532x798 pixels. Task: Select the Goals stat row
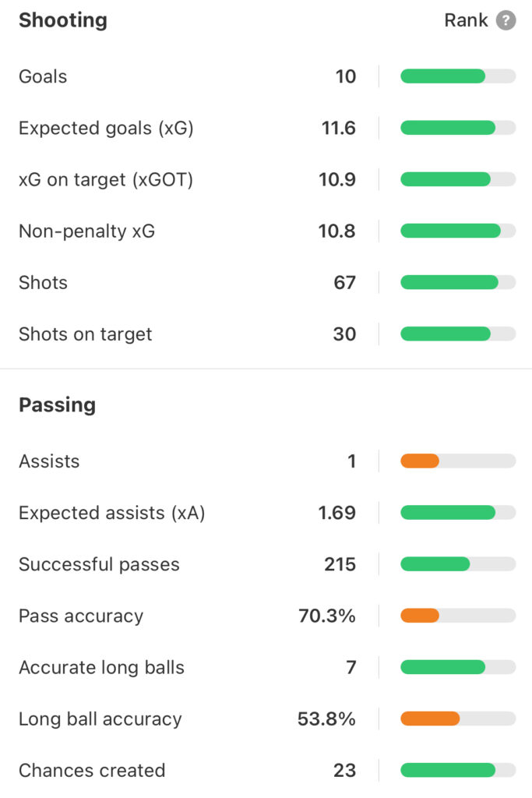[x=266, y=76]
